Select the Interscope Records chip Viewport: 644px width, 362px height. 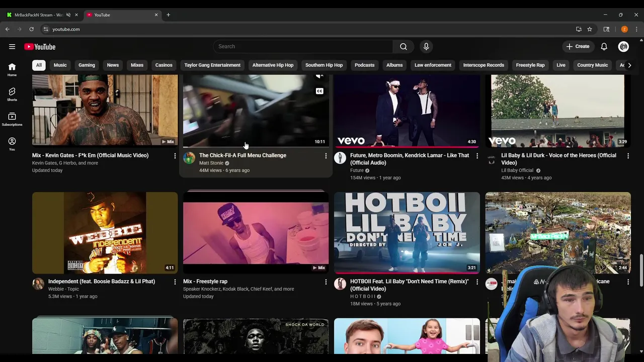point(484,65)
